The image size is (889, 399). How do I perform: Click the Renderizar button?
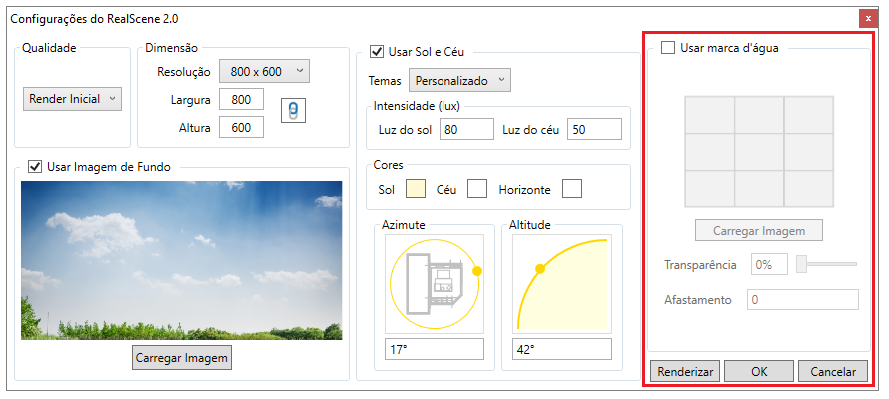[685, 372]
